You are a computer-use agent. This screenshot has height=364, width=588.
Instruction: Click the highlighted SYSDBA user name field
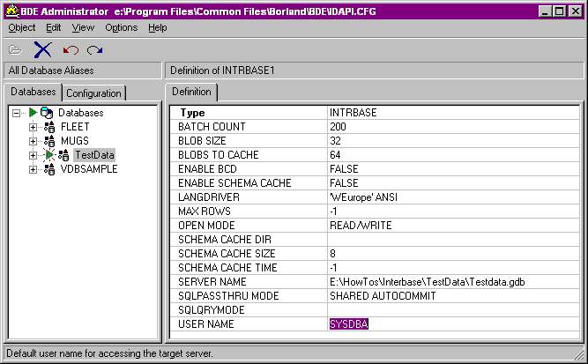click(x=350, y=324)
